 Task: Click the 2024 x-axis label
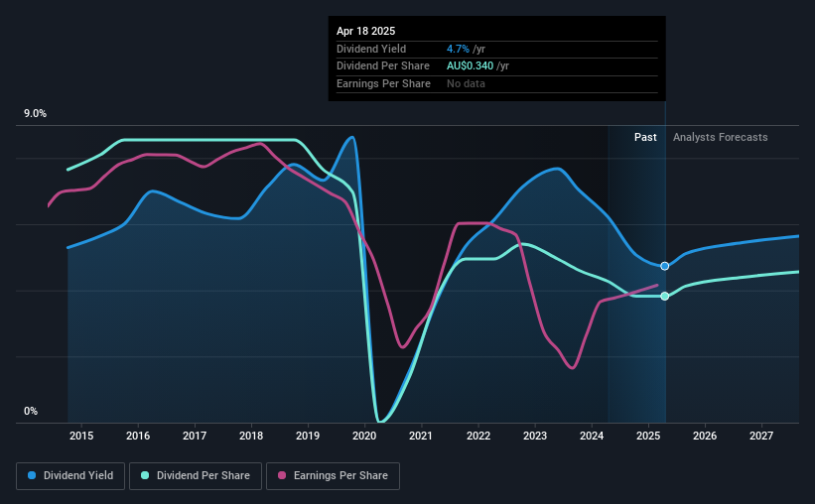pyautogui.click(x=592, y=436)
